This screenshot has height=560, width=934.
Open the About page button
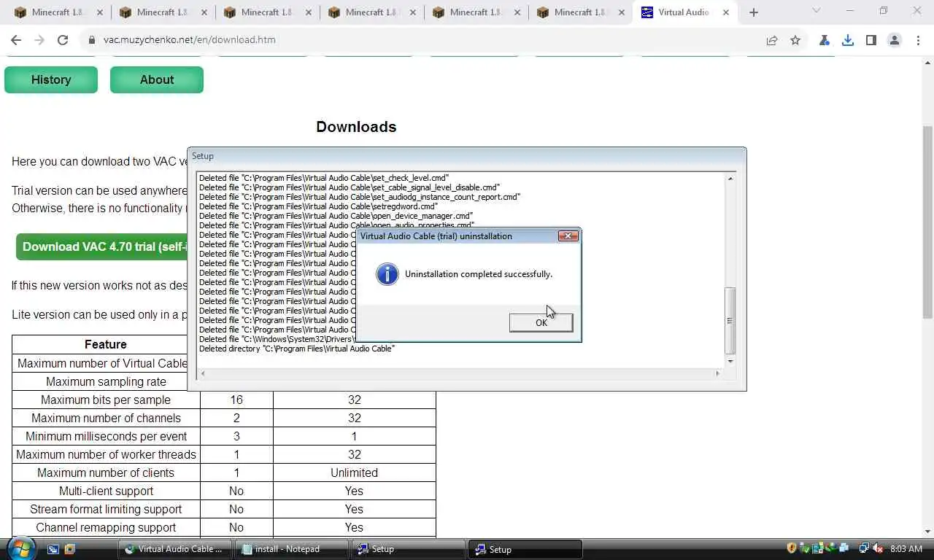pyautogui.click(x=157, y=80)
